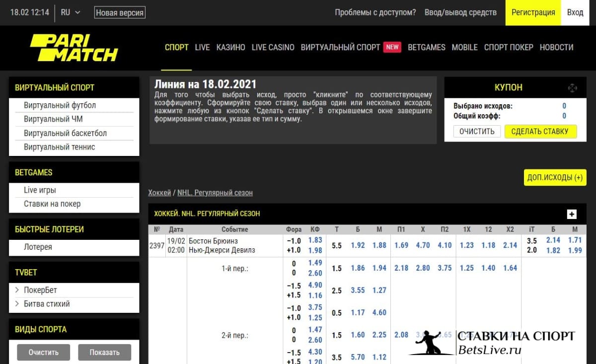
Task: Select total over odds 5.70
Action: [x=358, y=357]
